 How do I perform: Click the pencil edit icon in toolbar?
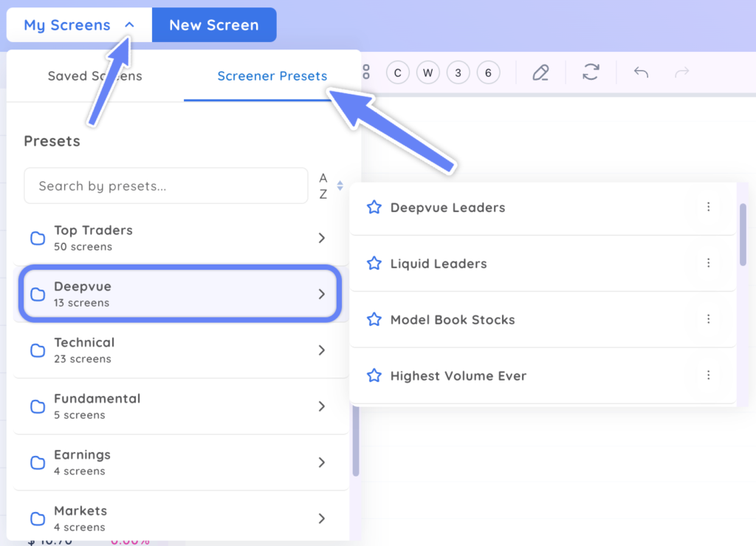[540, 72]
